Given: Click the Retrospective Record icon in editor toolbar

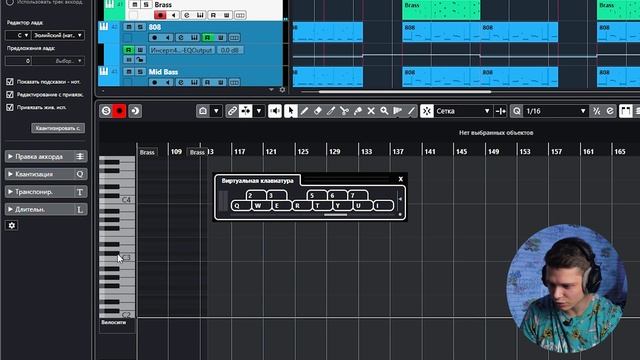Looking at the screenshot, I should 135,111.
